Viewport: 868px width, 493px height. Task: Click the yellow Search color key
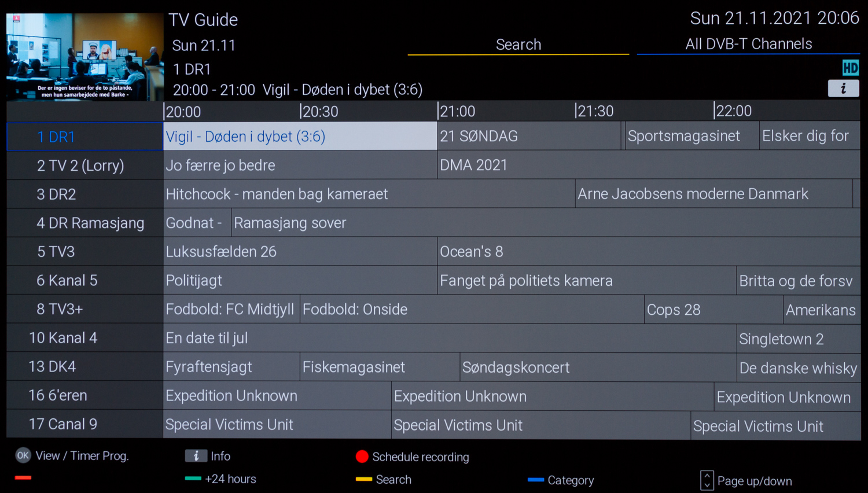364,479
